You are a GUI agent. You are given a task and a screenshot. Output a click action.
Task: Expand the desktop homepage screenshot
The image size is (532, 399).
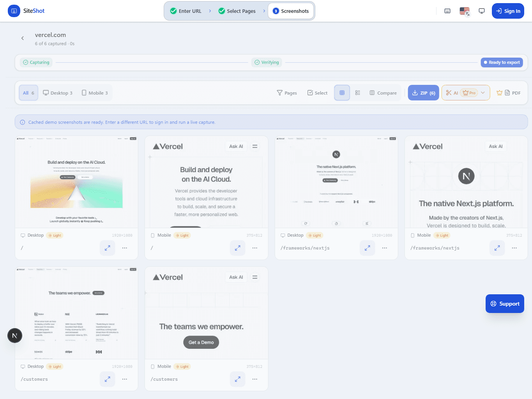[107, 248]
